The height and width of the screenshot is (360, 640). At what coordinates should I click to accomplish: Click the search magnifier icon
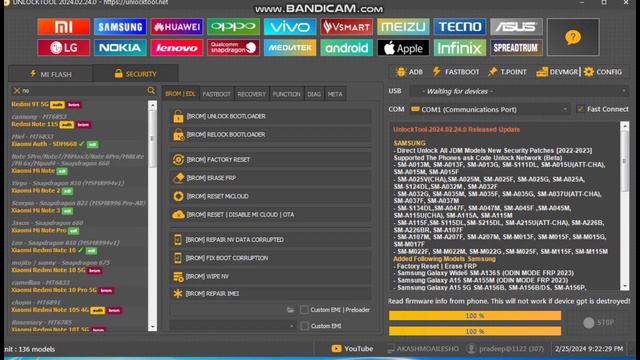tap(151, 90)
